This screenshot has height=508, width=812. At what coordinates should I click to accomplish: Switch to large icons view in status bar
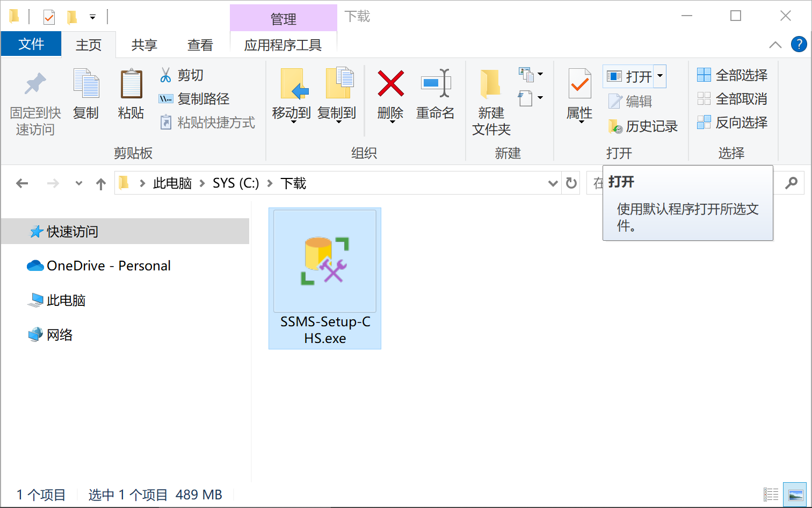795,495
